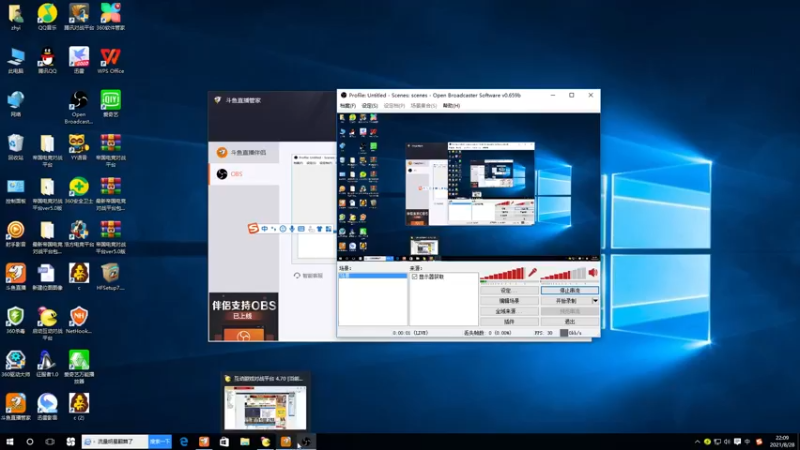800x450 pixels.
Task: Open the WPS Office desktop icon
Action: click(110, 60)
